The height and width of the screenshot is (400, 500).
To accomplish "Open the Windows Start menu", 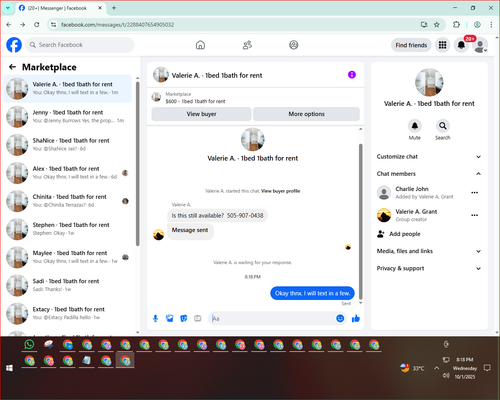I will point(9,368).
